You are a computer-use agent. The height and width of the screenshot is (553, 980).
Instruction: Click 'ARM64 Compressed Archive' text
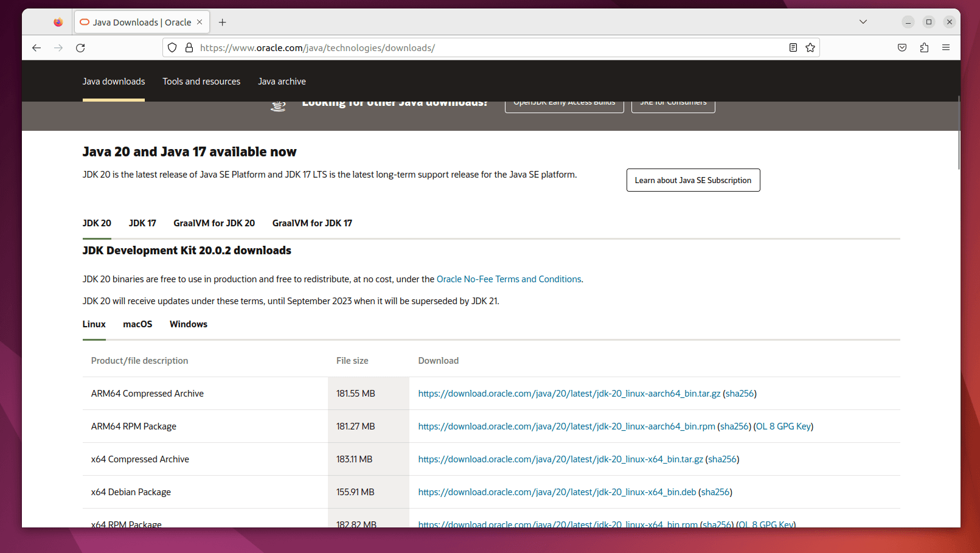tap(147, 394)
